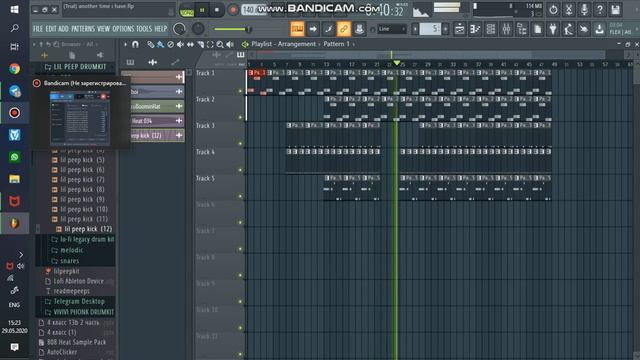640x360 pixels.
Task: Expand the VIVIVI PHONK DRUMKIT folder
Action: (x=80, y=312)
